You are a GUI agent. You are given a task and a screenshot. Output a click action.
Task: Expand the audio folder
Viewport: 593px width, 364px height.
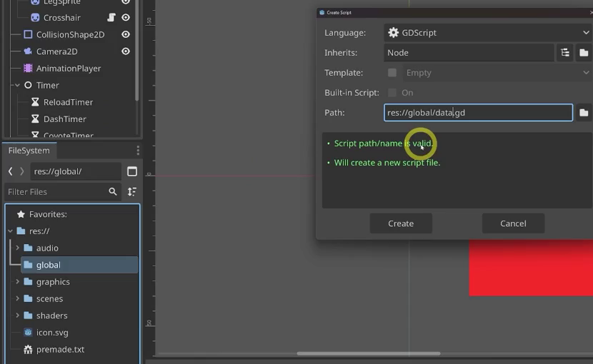pos(17,248)
